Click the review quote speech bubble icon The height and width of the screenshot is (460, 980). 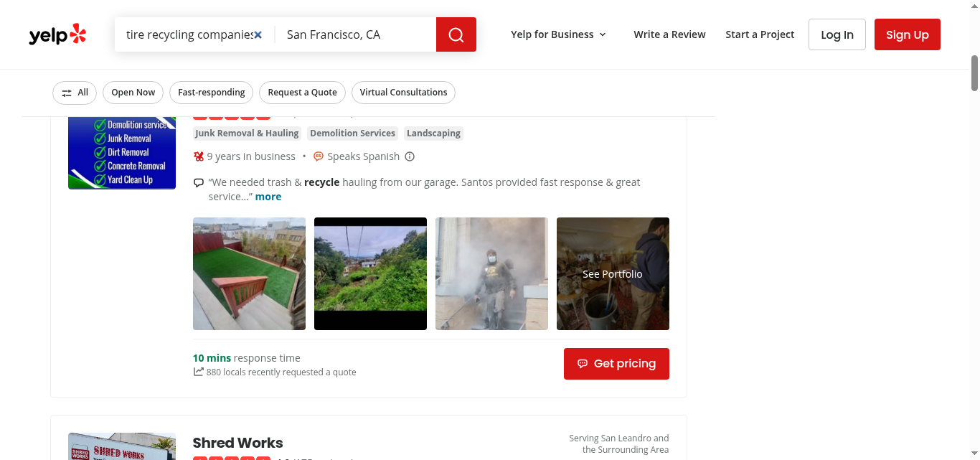tap(199, 182)
